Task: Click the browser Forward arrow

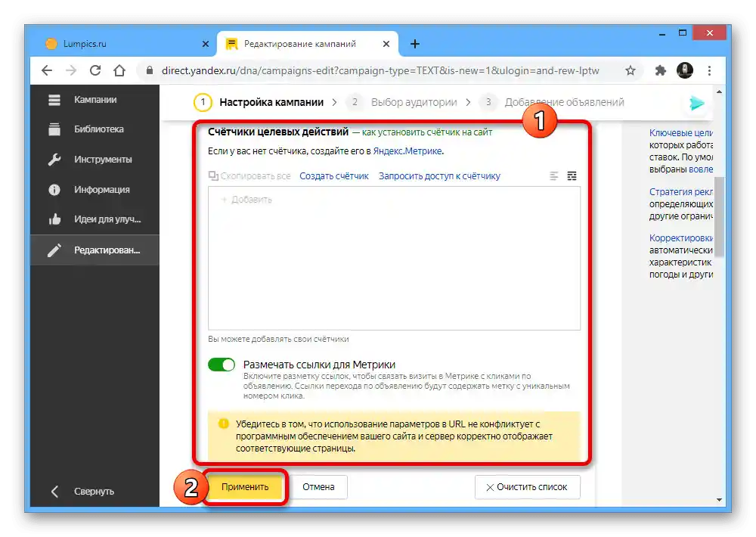Action: click(x=71, y=71)
